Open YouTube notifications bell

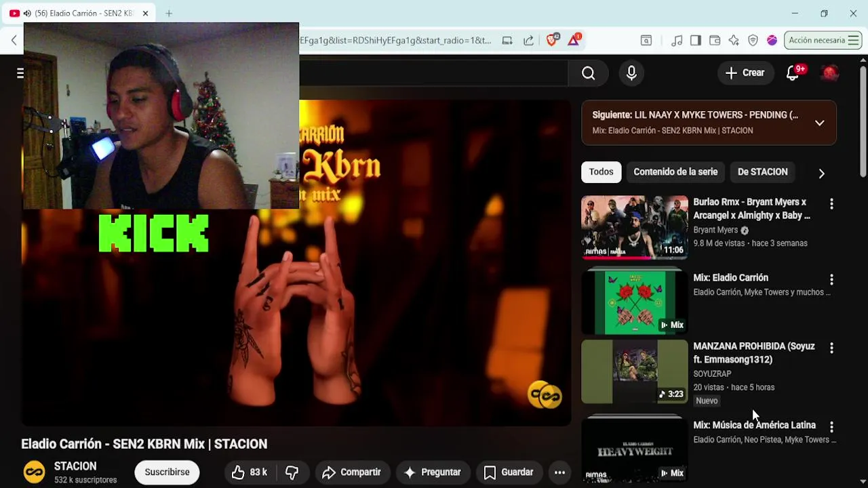pyautogui.click(x=793, y=73)
